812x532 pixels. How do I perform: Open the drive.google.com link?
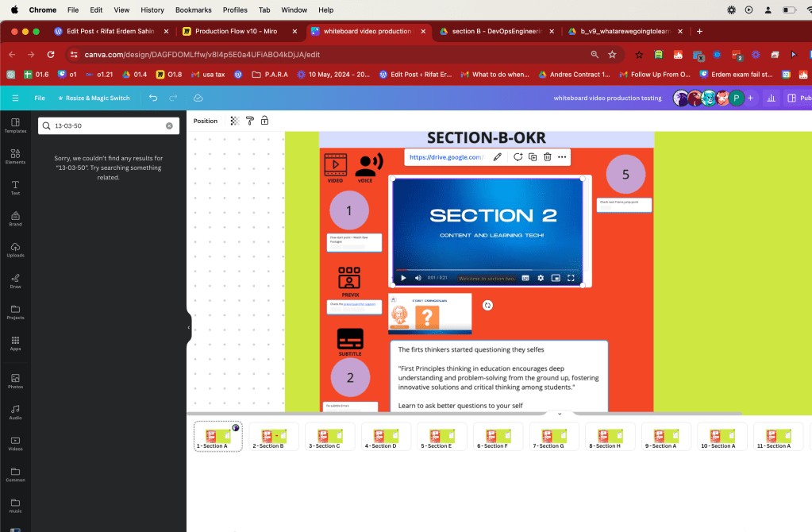[x=446, y=157]
